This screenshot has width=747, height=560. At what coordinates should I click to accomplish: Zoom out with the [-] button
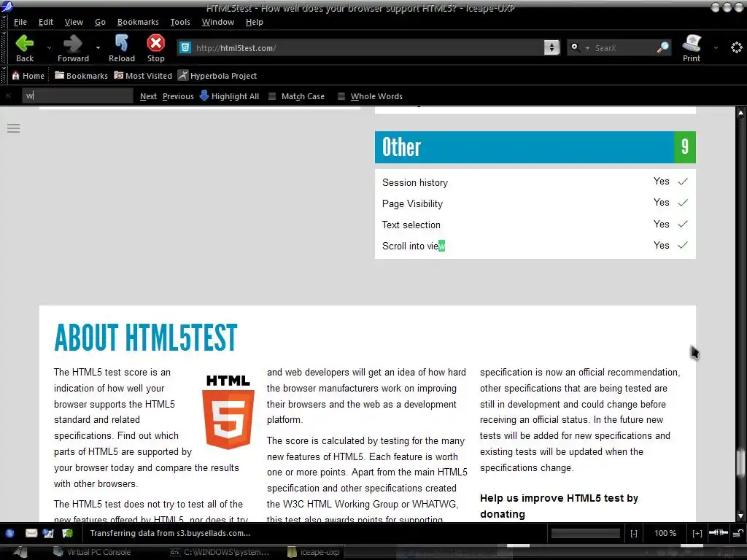click(634, 533)
